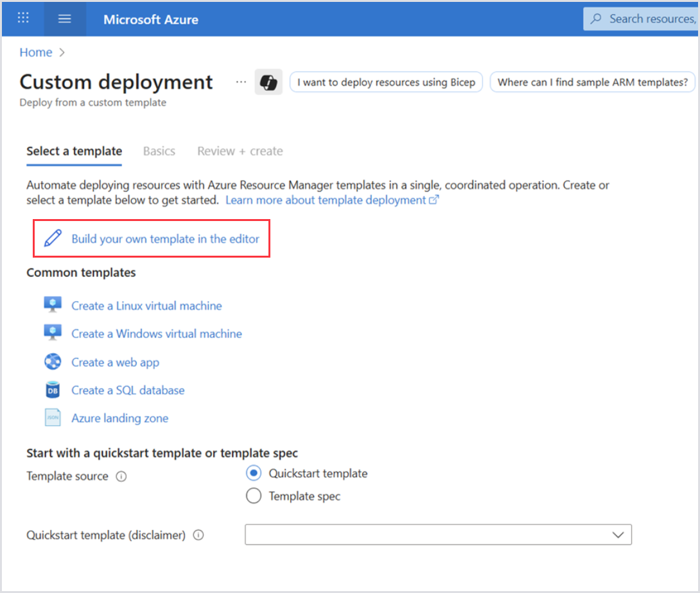The width and height of the screenshot is (700, 593).
Task: Open the Azure apps grid launcher
Action: (23, 19)
